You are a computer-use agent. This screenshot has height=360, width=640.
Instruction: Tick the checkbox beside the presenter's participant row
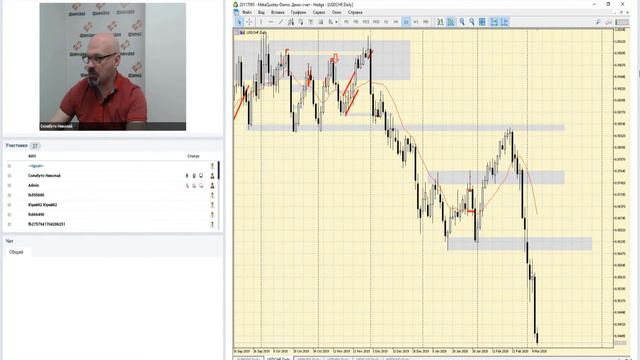click(x=9, y=176)
